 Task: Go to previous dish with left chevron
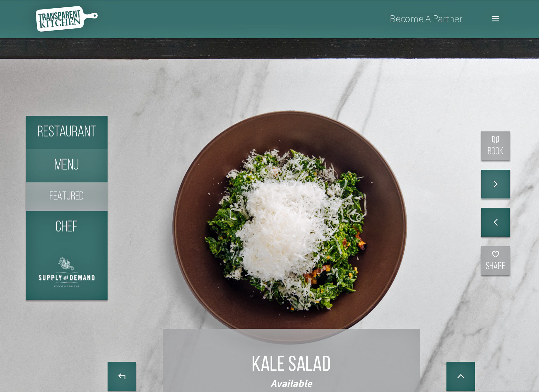point(495,222)
